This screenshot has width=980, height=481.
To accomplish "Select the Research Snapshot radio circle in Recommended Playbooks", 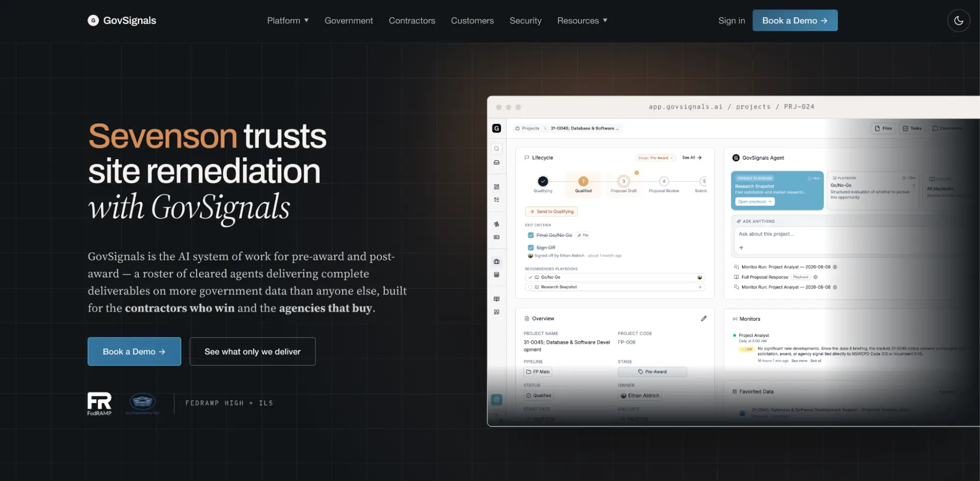I will click(530, 287).
